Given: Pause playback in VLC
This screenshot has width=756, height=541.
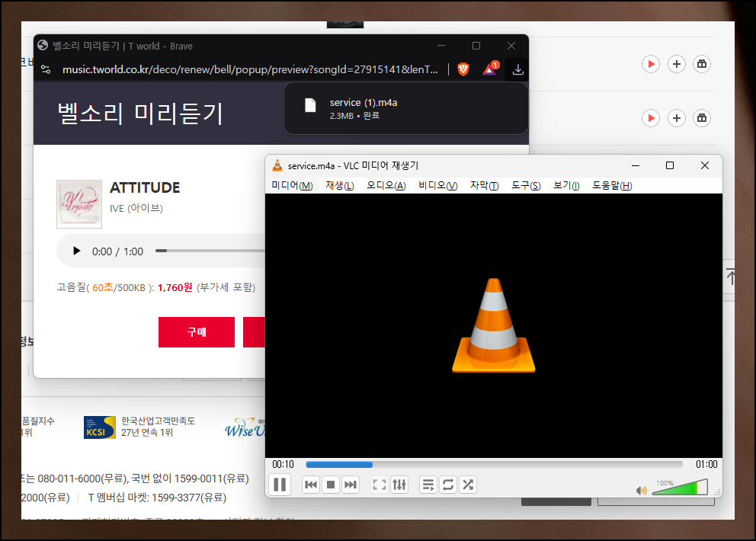Looking at the screenshot, I should (x=280, y=484).
